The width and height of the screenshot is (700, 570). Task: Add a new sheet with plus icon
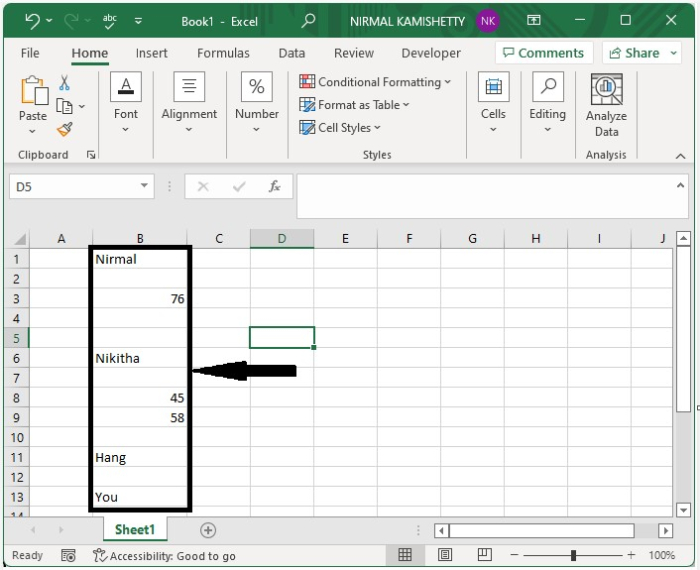pyautogui.click(x=208, y=530)
